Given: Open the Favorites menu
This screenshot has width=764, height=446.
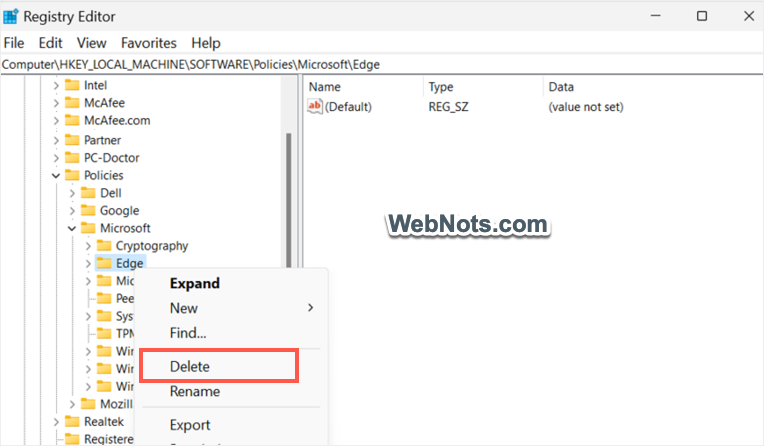Looking at the screenshot, I should 149,43.
